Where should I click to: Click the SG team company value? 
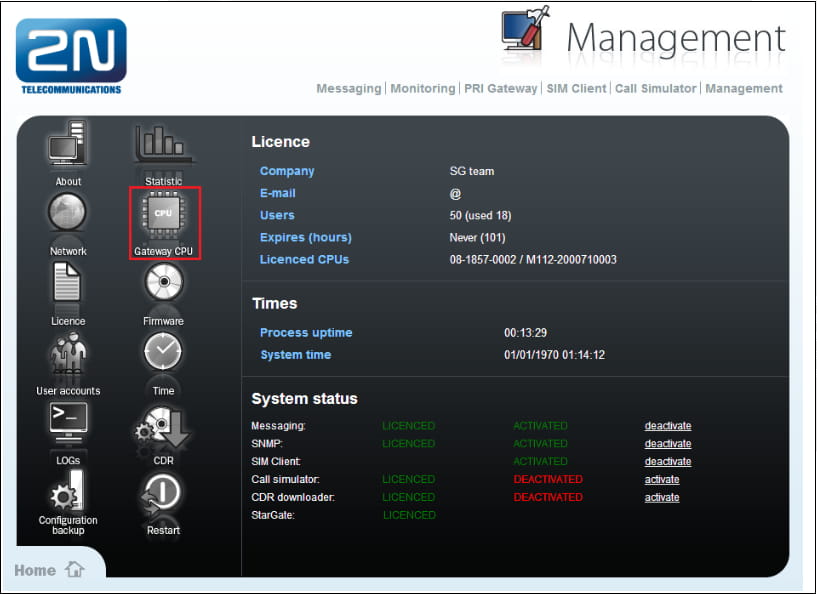click(x=472, y=171)
